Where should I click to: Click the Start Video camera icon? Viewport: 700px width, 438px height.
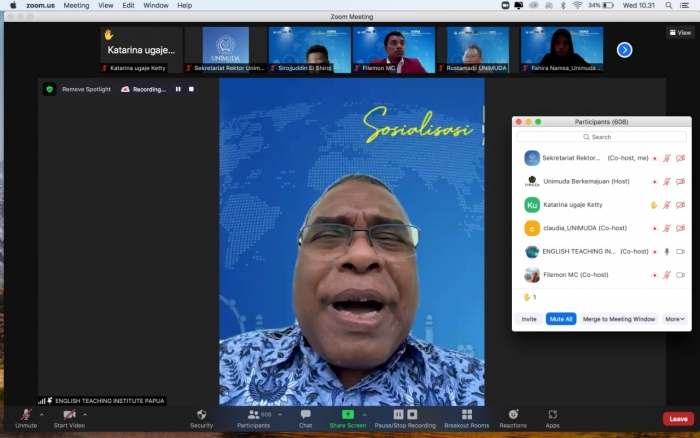click(69, 415)
